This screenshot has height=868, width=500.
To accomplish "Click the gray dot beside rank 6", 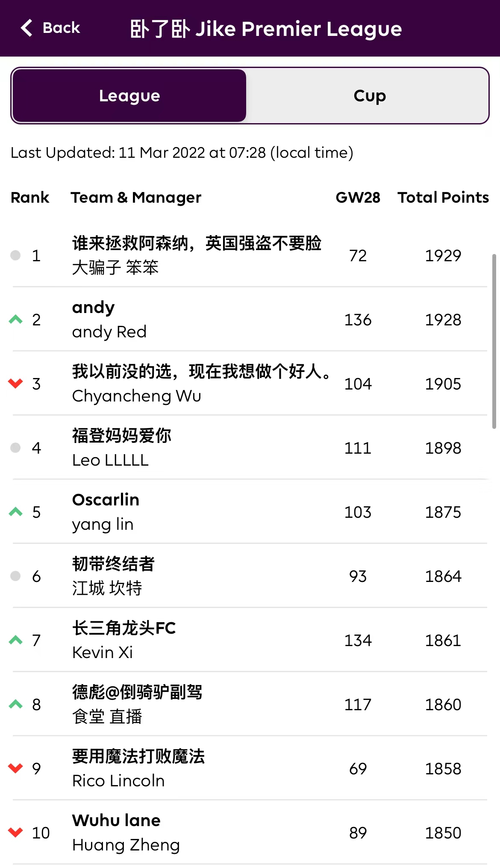I will [x=15, y=576].
